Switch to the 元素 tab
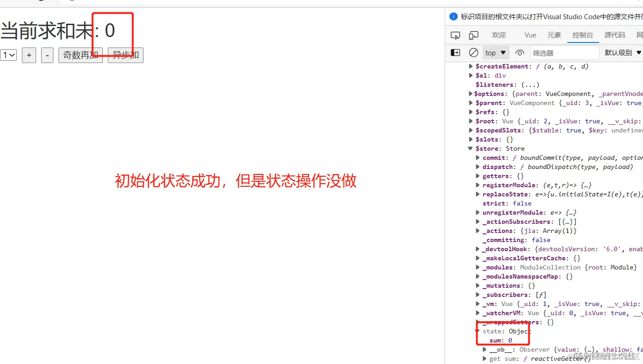Screen dimensions: 643x364 click(554, 35)
